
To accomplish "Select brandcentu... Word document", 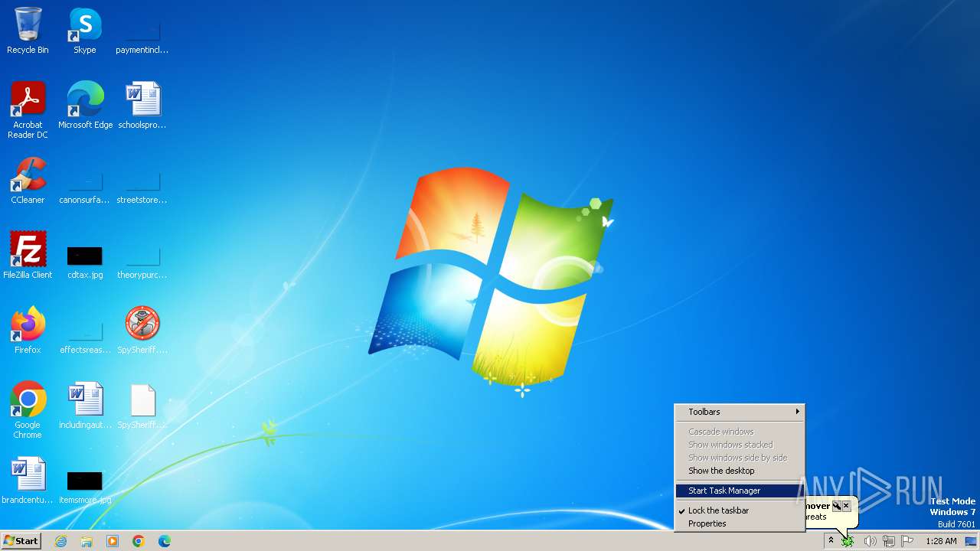I will coord(28,481).
